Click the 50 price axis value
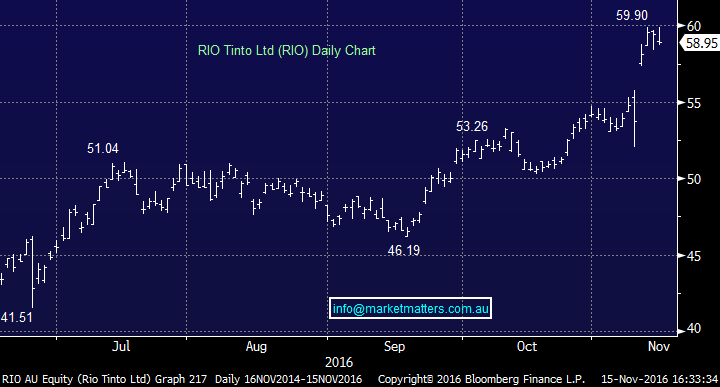Image resolution: width=720 pixels, height=387 pixels. (x=694, y=179)
